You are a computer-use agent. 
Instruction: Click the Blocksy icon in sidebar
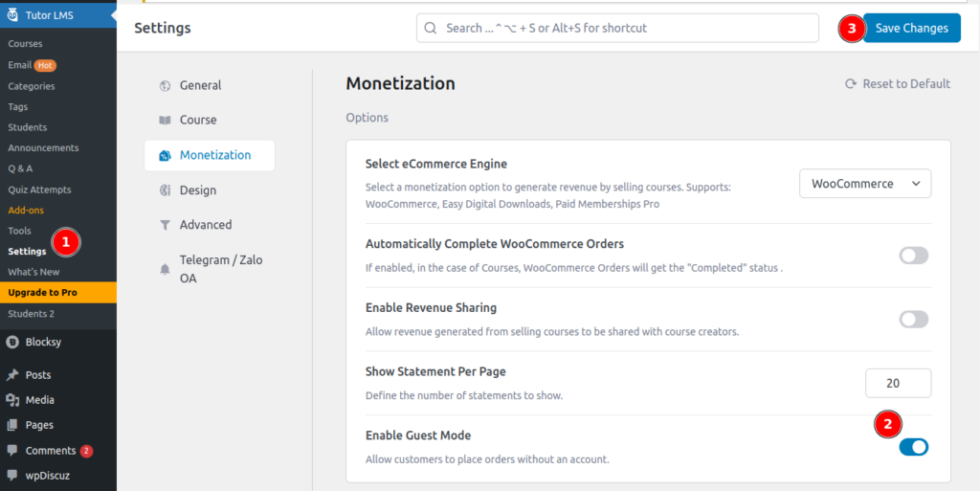point(12,342)
